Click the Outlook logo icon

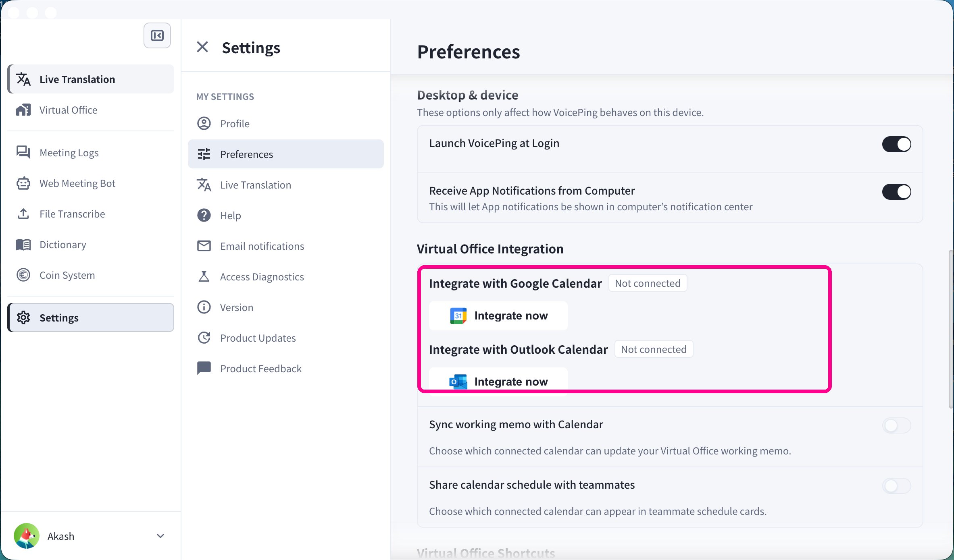tap(458, 382)
